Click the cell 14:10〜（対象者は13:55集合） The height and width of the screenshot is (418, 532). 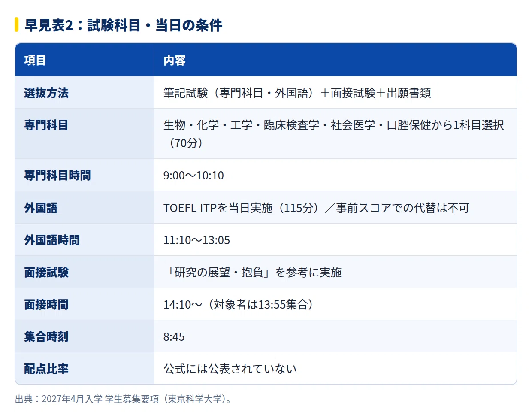click(336, 304)
